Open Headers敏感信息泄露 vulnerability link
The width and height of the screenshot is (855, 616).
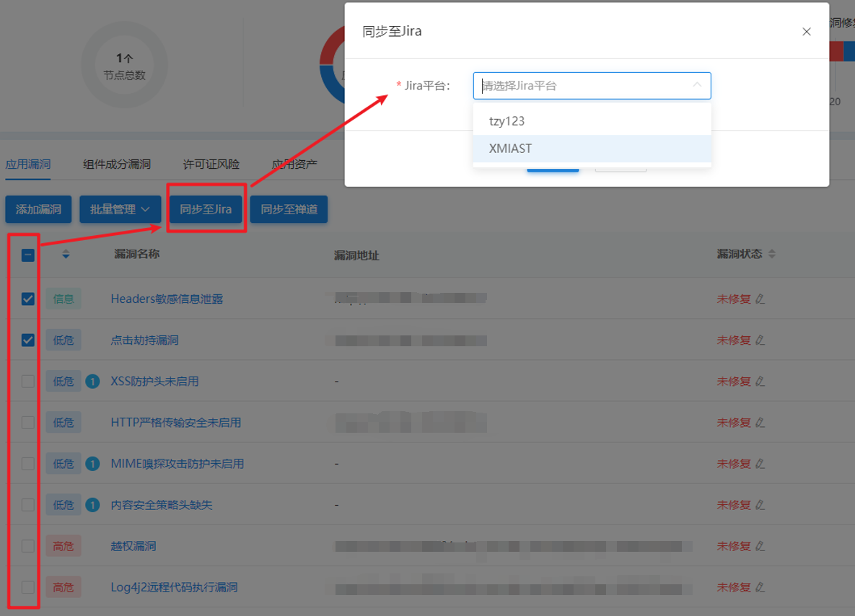(167, 299)
